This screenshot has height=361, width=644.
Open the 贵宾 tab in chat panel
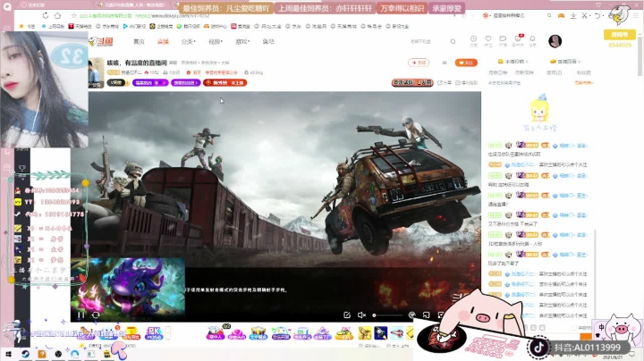pos(554,72)
